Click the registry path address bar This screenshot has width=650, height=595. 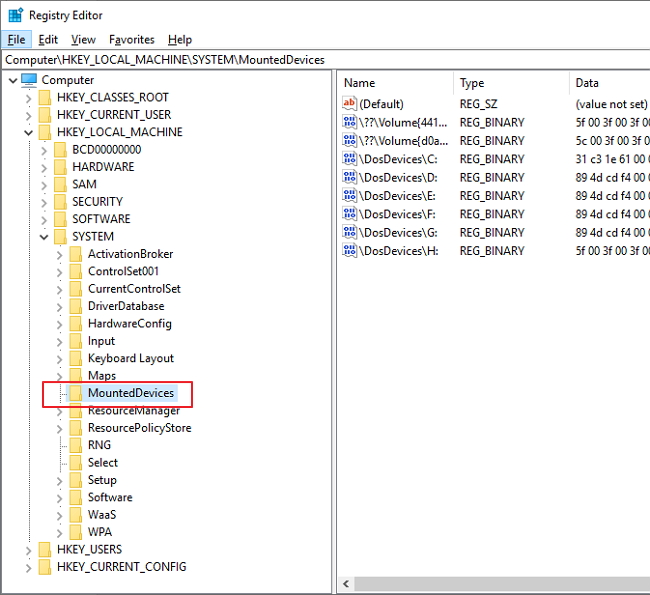click(325, 60)
